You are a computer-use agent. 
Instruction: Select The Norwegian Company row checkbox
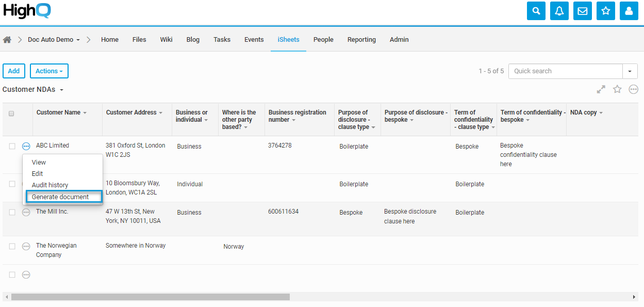[x=12, y=247]
